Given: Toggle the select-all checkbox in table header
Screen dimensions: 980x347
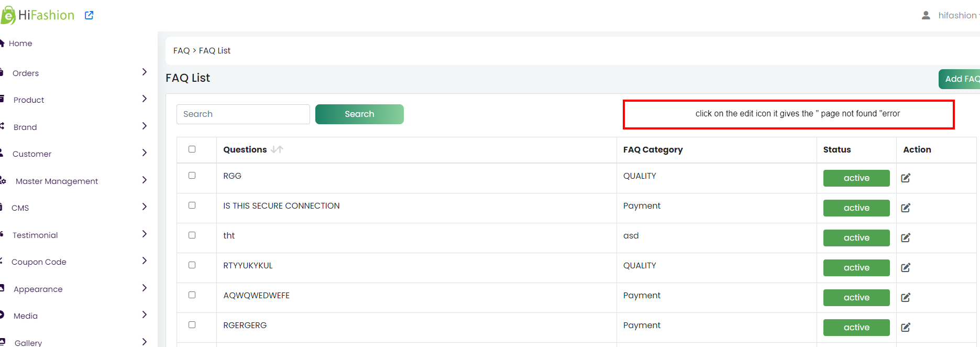Looking at the screenshot, I should (x=192, y=149).
